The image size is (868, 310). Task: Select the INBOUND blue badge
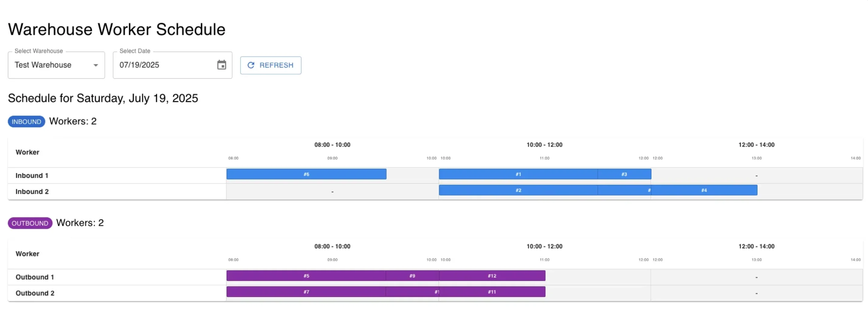tap(27, 122)
